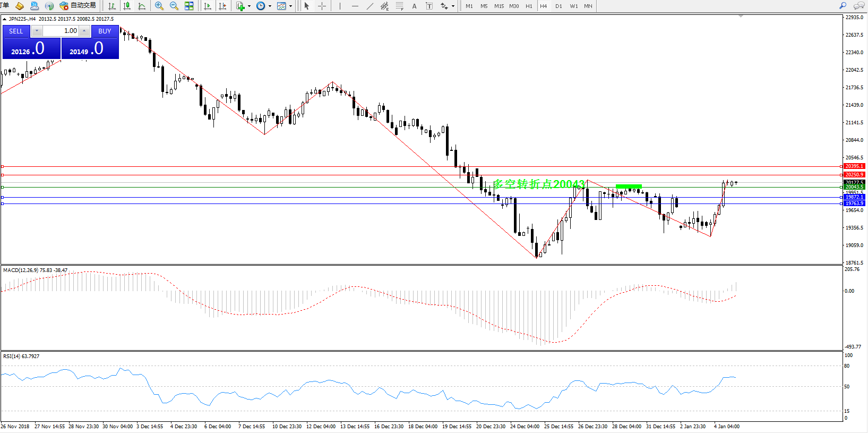
Task: Zoom out of the chart
Action: click(174, 6)
